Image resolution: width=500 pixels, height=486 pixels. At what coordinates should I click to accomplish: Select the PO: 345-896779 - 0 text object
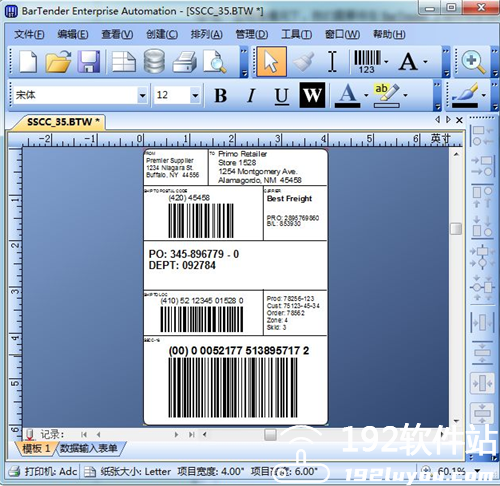[194, 254]
